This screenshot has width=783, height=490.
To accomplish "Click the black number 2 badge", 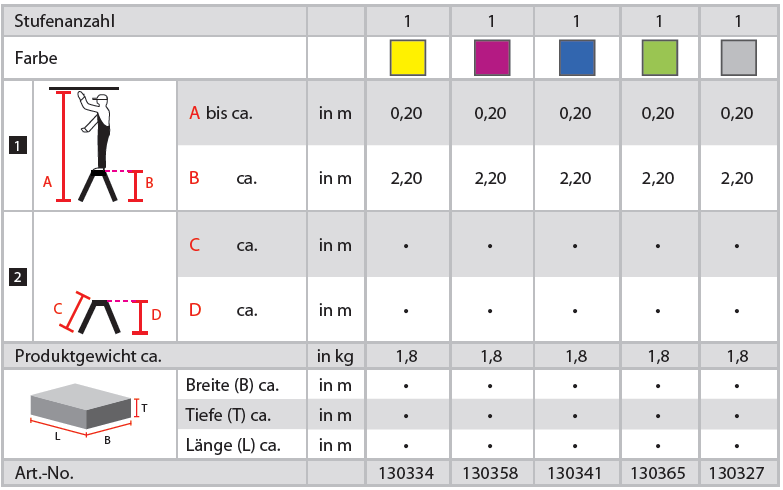I will 16,277.
